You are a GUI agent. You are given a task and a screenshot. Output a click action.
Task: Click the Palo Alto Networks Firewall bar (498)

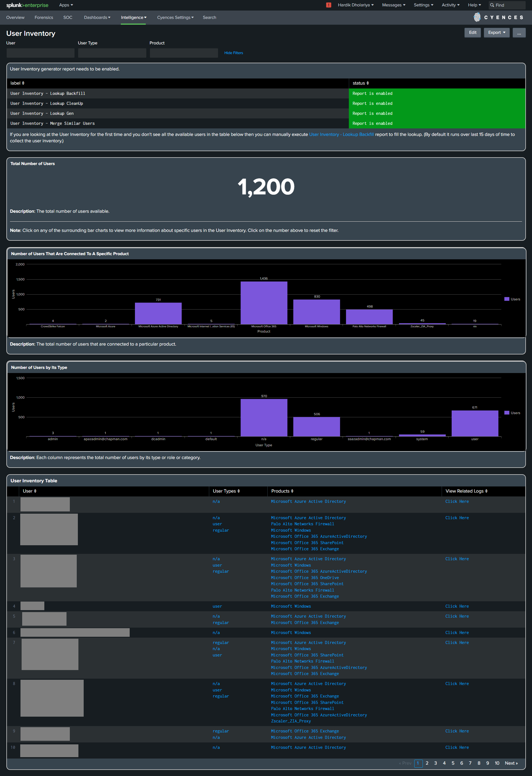pos(369,317)
